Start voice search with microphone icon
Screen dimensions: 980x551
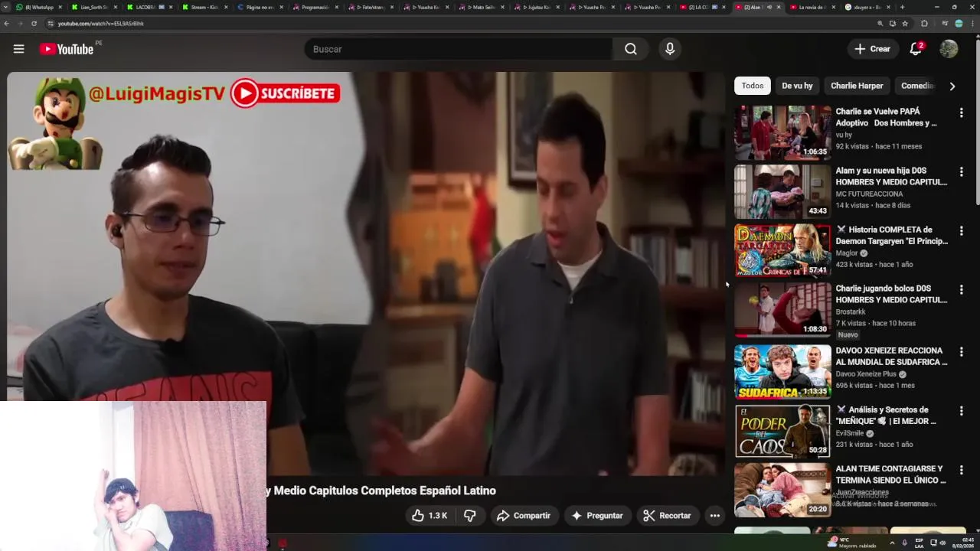coord(670,49)
